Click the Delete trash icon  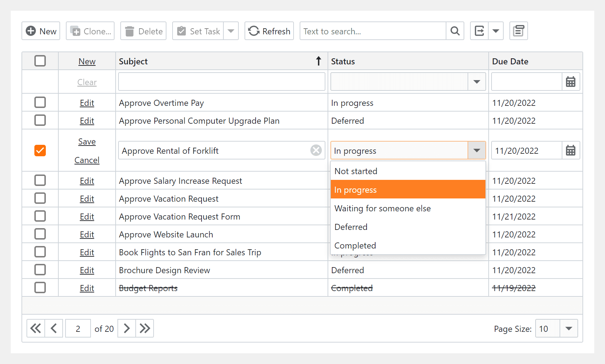tap(131, 31)
